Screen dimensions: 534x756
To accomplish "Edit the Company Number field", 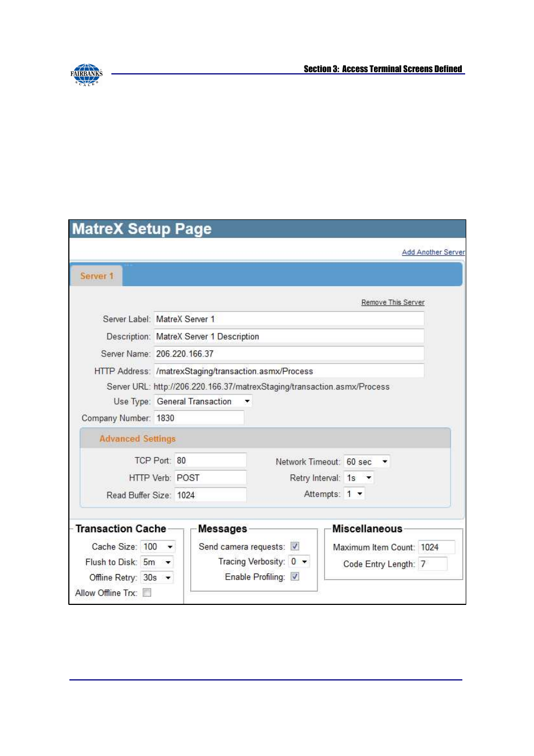I will pyautogui.click(x=199, y=418).
